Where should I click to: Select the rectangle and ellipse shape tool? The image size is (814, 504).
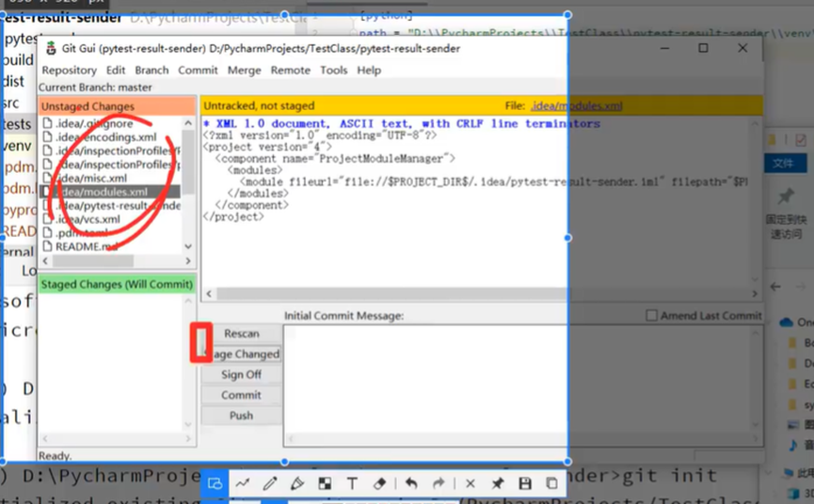[215, 483]
